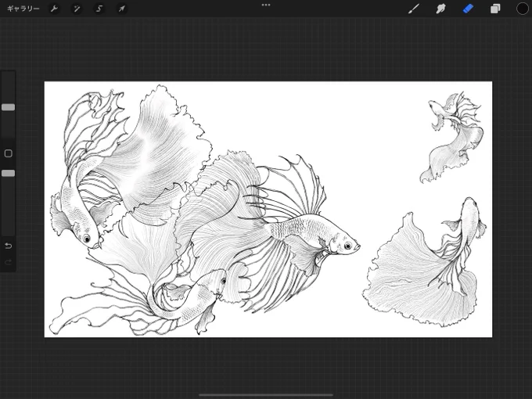Open the Layers panel icon
The image size is (532, 399).
pos(495,9)
